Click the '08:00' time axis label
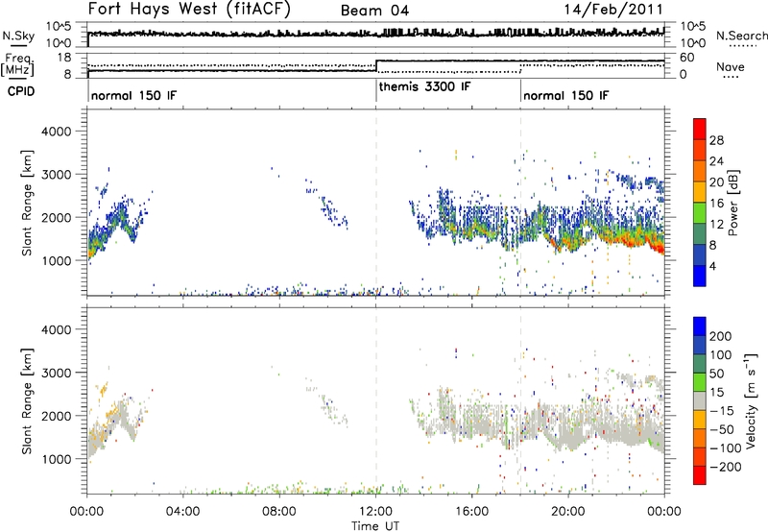The height and width of the screenshot is (532, 768). [278, 512]
